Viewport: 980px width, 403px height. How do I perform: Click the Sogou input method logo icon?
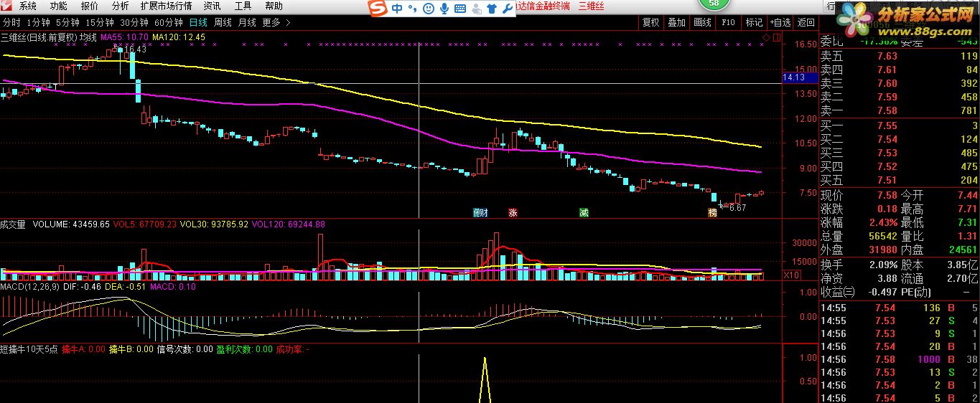tap(378, 8)
